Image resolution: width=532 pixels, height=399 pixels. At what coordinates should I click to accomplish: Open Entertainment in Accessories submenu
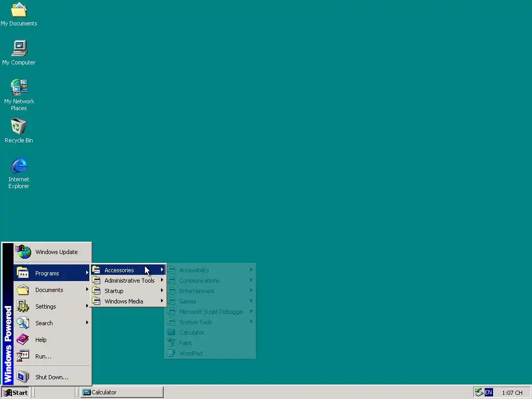[210, 291]
